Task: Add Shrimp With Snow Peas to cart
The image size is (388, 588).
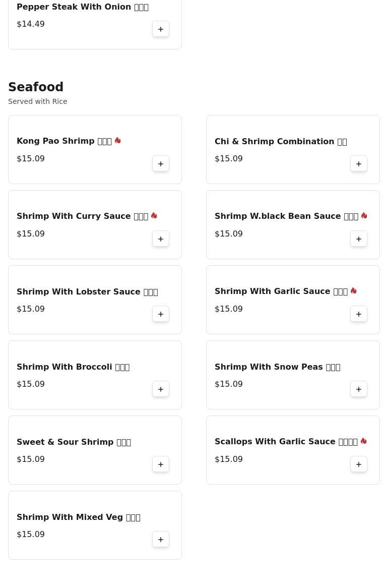Action: pos(359,389)
